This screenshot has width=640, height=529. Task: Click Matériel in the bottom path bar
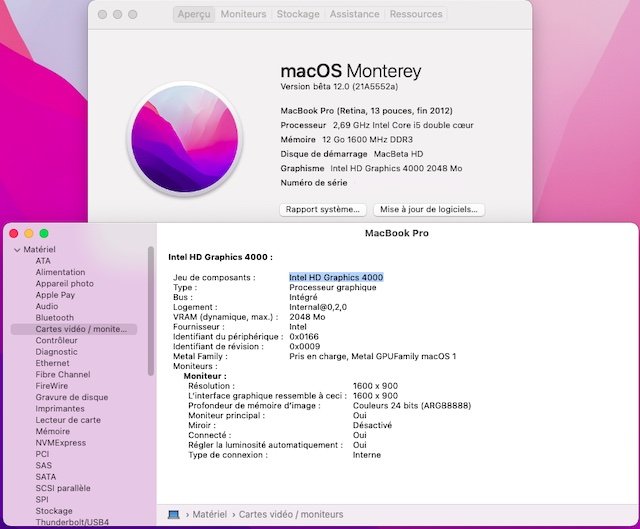[x=209, y=514]
